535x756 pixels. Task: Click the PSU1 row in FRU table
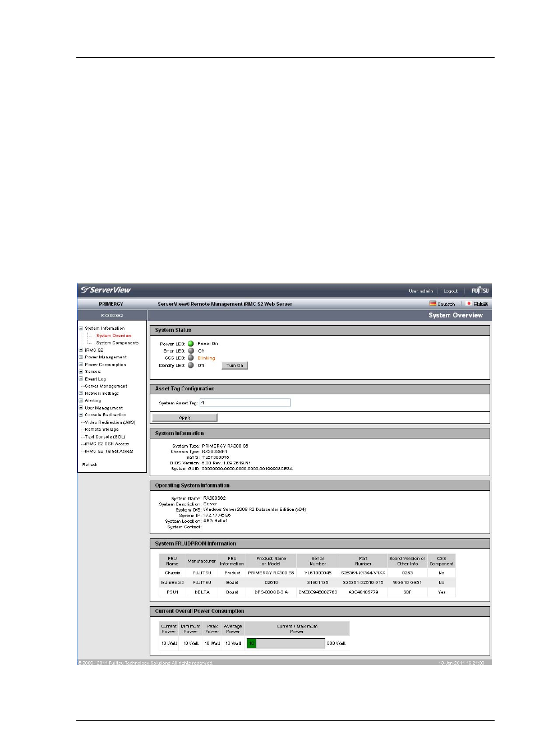tap(307, 592)
